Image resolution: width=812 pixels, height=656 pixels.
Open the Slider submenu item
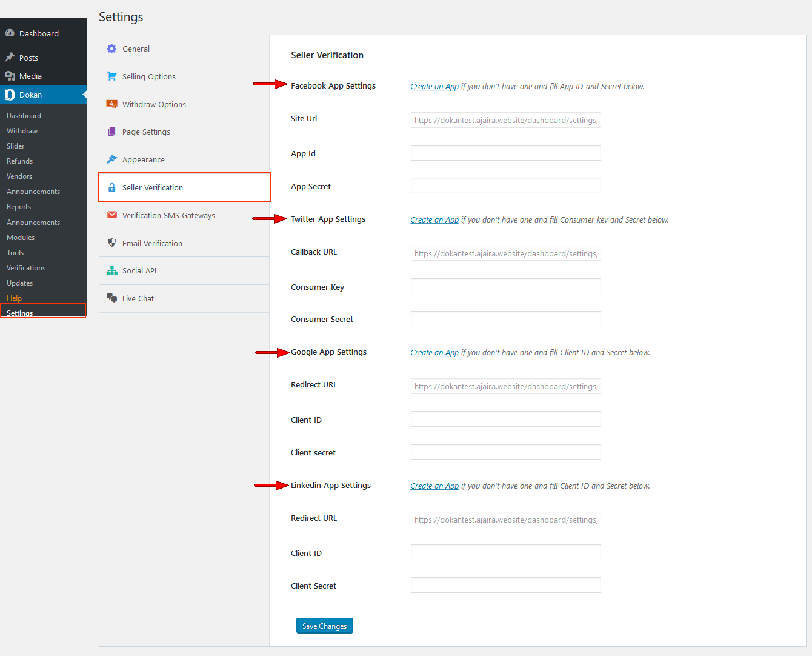pos(16,146)
